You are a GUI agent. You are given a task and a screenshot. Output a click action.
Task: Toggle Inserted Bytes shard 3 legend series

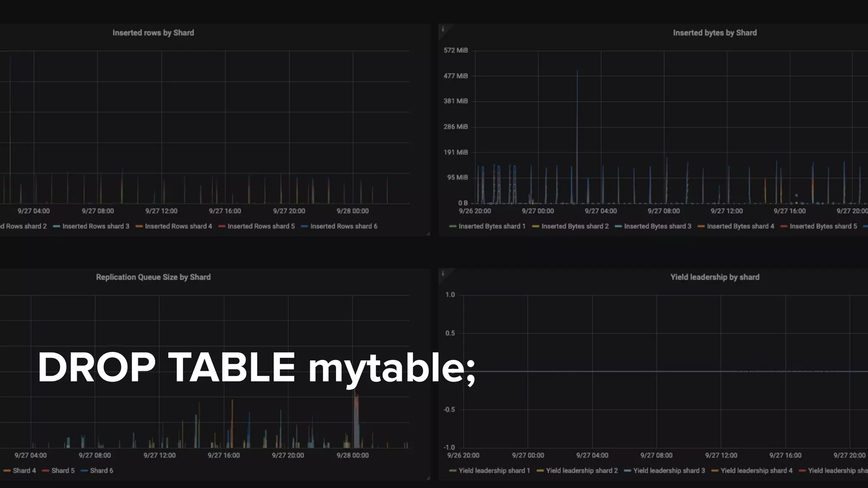tap(658, 226)
